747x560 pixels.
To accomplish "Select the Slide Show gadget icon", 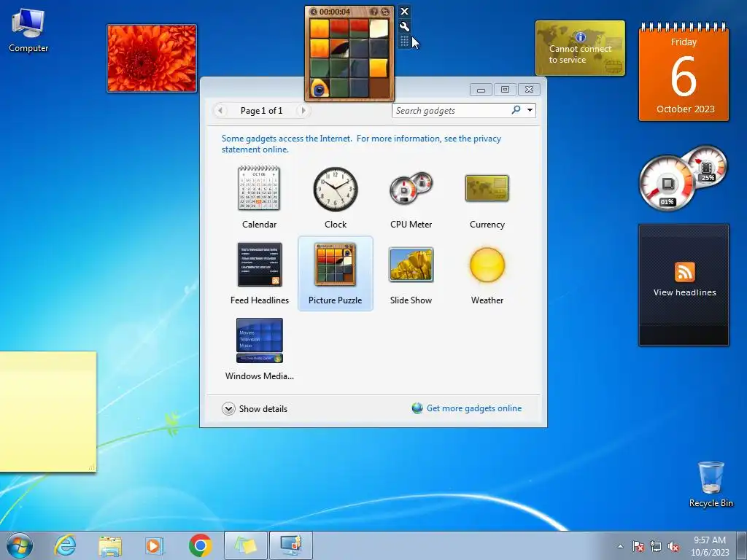I will 411,265.
